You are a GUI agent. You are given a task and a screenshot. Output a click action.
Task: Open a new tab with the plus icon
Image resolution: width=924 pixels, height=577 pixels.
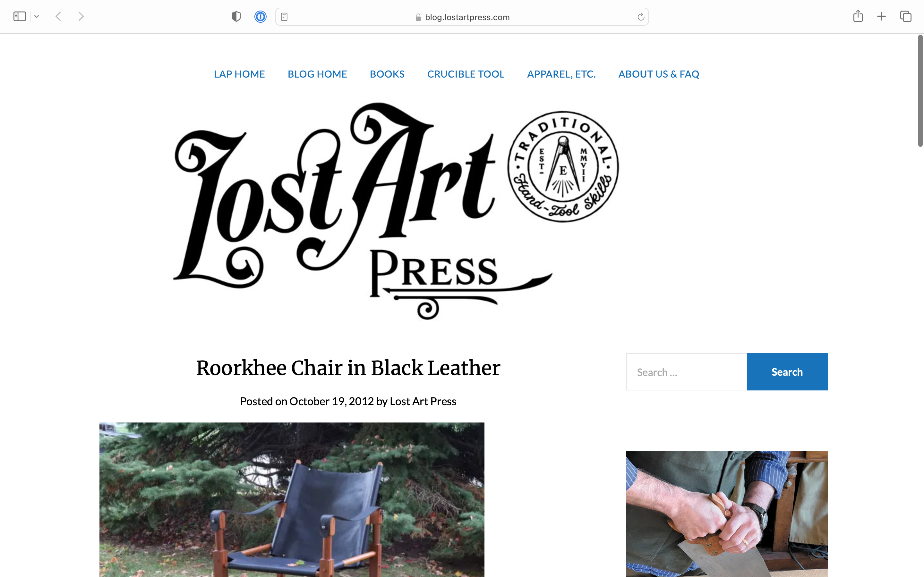coord(881,16)
